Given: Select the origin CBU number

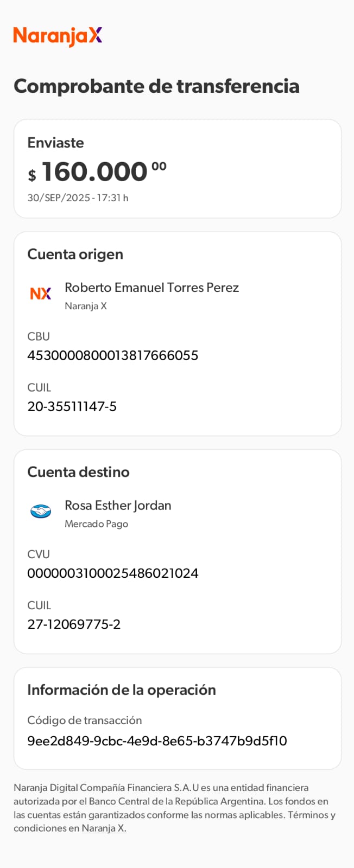Looking at the screenshot, I should tap(112, 355).
